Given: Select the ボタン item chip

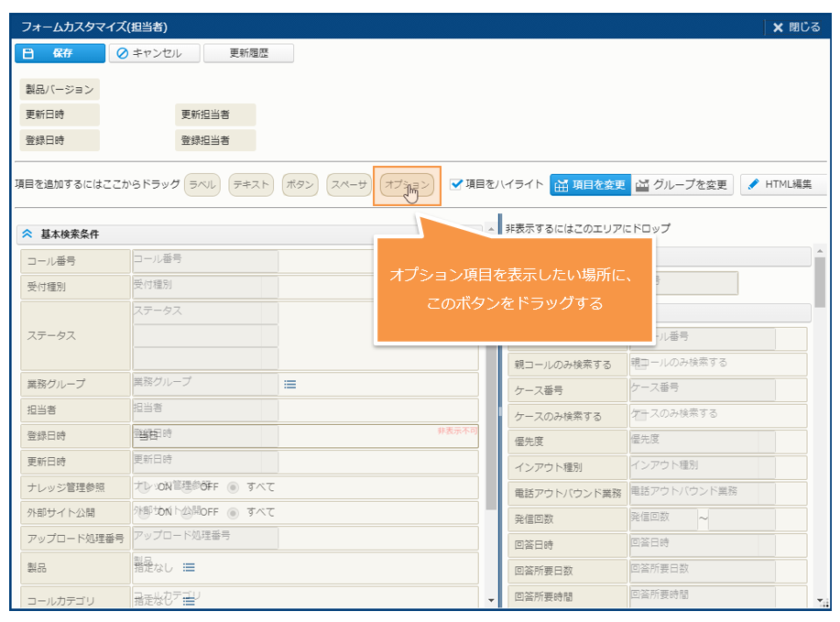Looking at the screenshot, I should click(x=300, y=185).
